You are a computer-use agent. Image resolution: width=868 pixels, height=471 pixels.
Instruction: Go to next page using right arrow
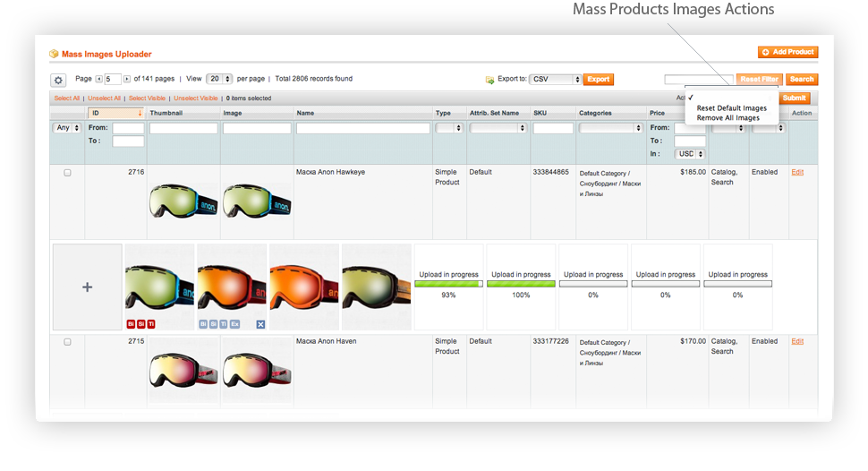coord(127,80)
